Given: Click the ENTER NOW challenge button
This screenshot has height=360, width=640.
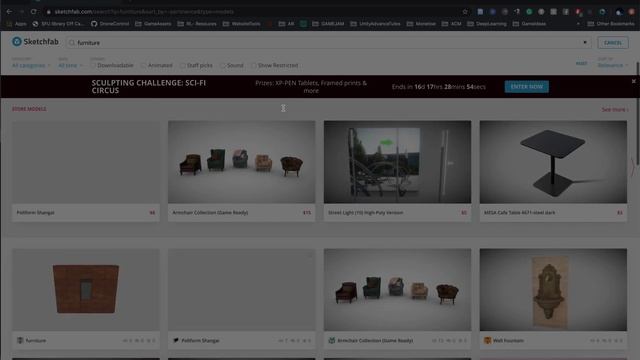Looking at the screenshot, I should pos(527,87).
